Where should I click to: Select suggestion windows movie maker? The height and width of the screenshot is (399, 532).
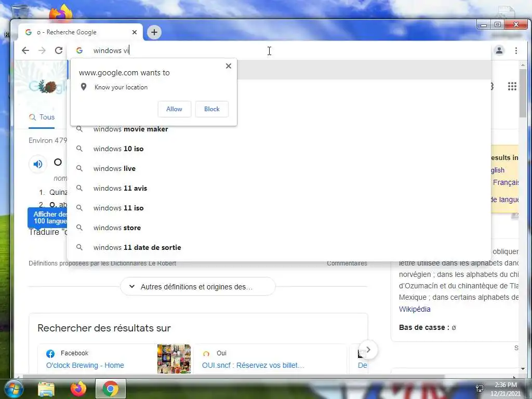278,129
